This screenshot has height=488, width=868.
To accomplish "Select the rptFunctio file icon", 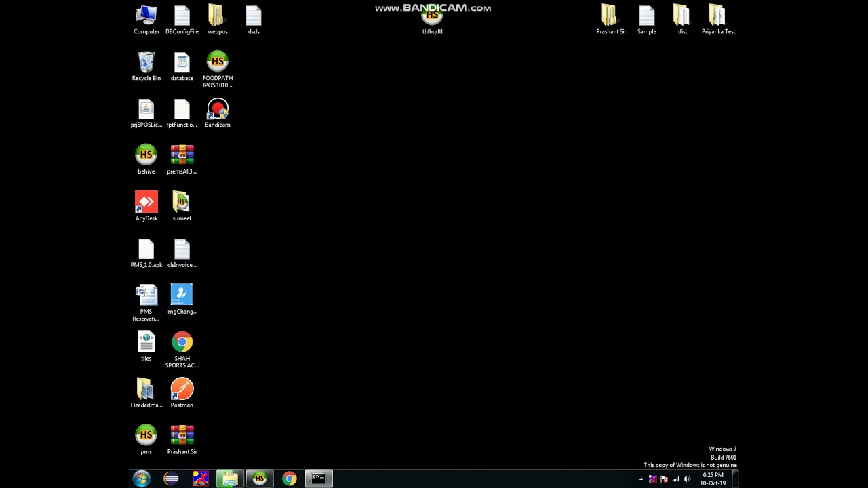I will tap(182, 113).
